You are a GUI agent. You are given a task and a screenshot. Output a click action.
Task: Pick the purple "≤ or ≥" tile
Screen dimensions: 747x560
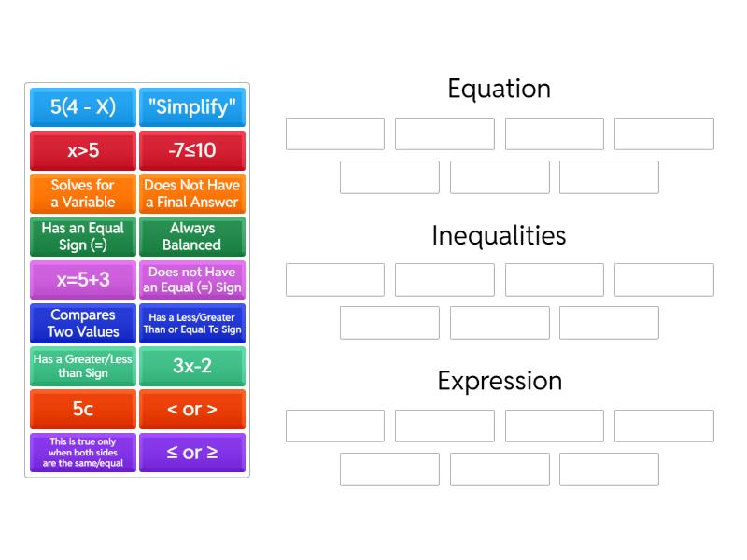pyautogui.click(x=192, y=453)
